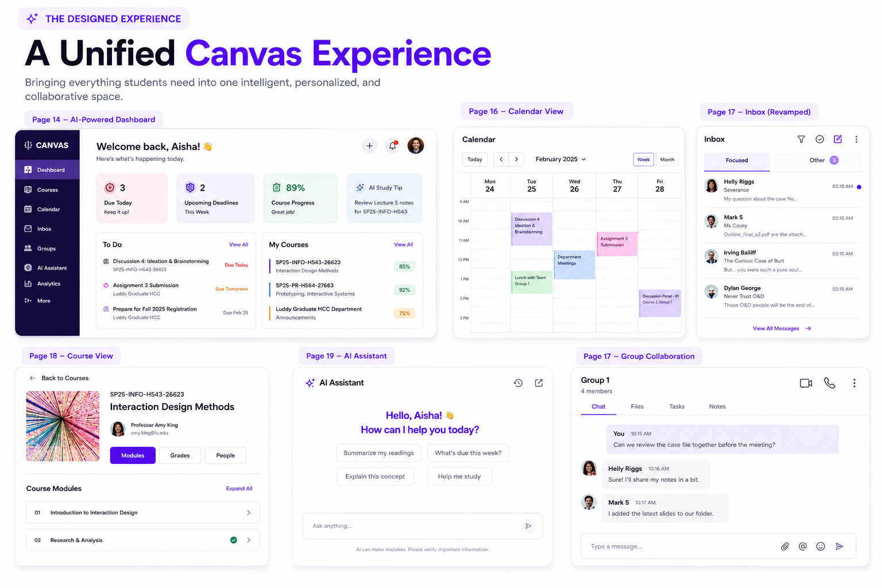
Task: Attach a file in group chat
Action: coord(785,547)
